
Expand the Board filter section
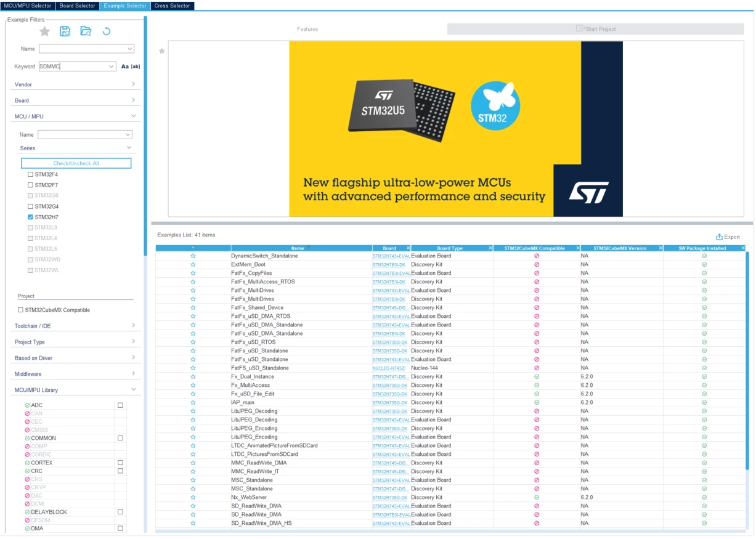133,100
